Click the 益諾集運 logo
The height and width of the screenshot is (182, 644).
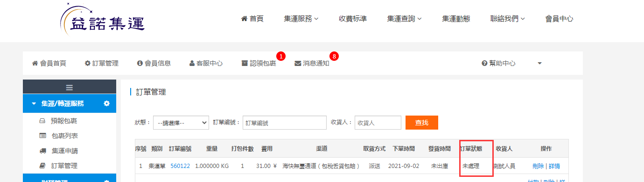coord(103,20)
